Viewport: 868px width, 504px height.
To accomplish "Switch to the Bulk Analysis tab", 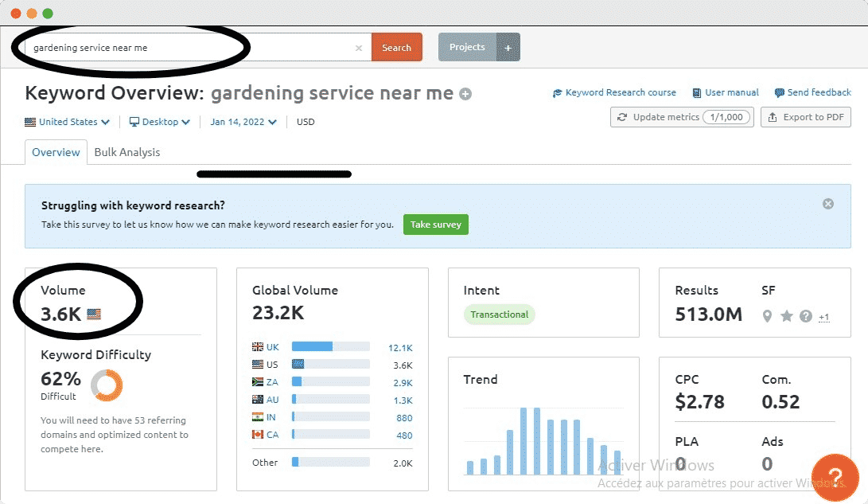I will [x=127, y=152].
